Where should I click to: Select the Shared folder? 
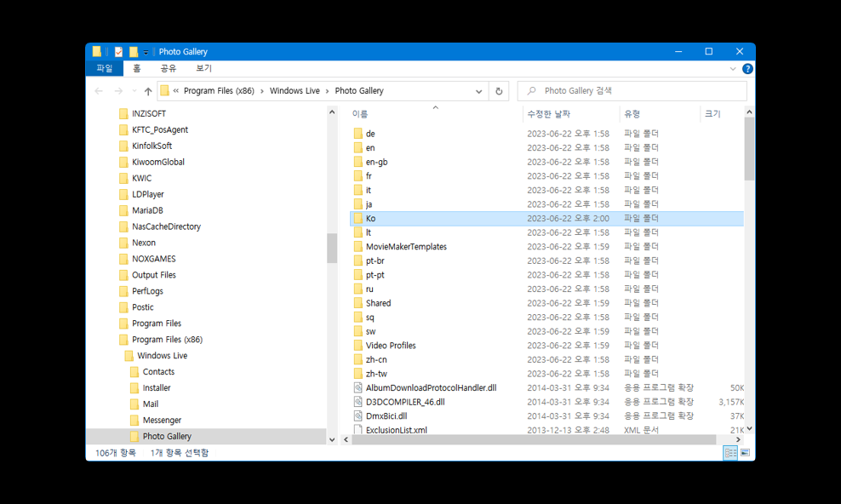coord(378,303)
